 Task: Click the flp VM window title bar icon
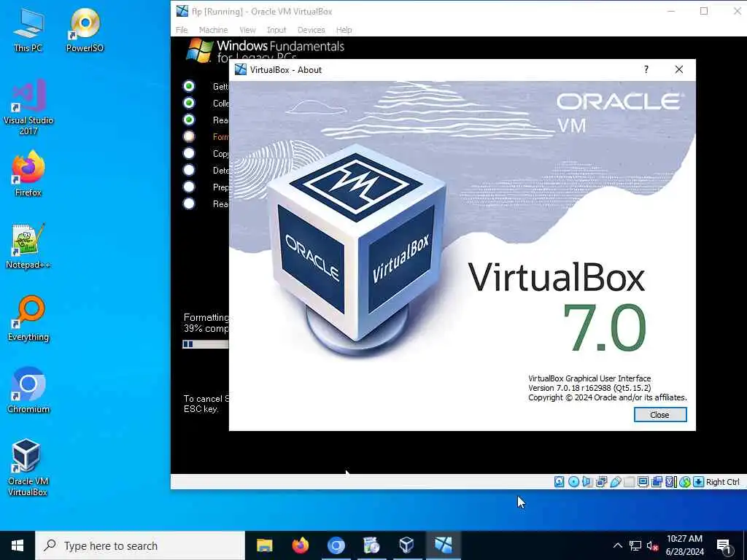[182, 11]
